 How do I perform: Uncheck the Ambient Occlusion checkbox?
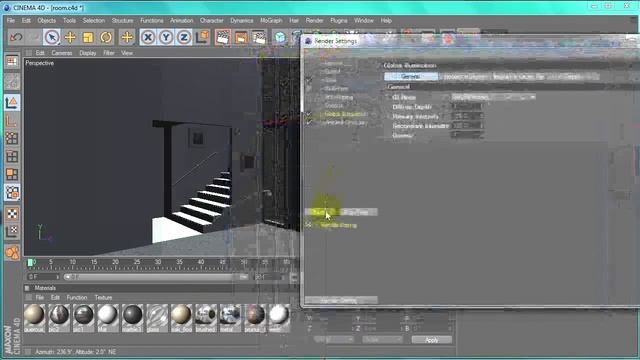[x=309, y=122]
